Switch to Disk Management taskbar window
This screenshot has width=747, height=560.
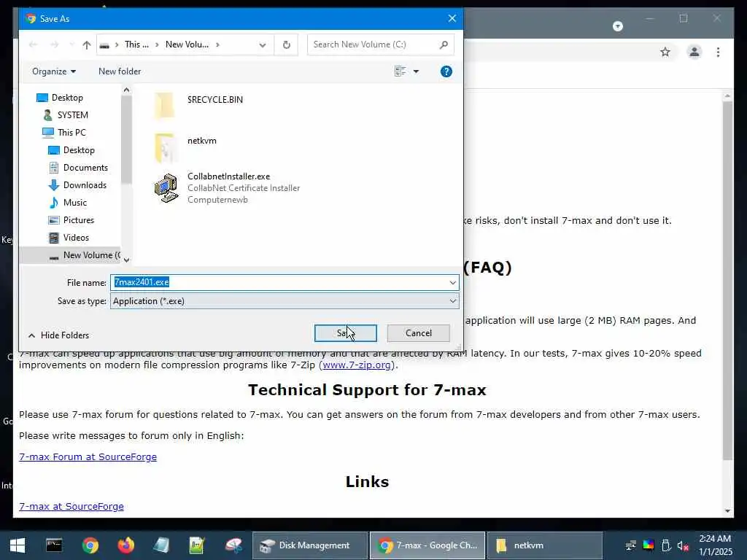(309, 545)
